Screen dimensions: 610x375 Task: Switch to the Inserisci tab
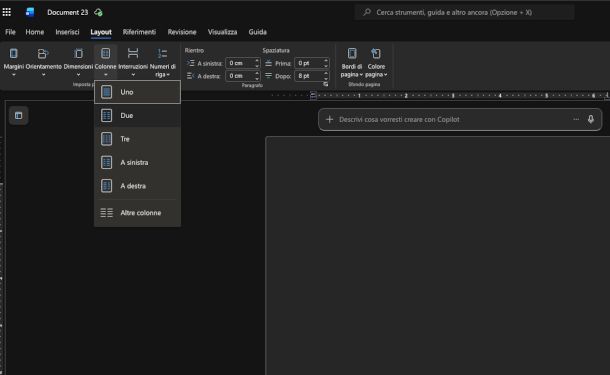67,32
